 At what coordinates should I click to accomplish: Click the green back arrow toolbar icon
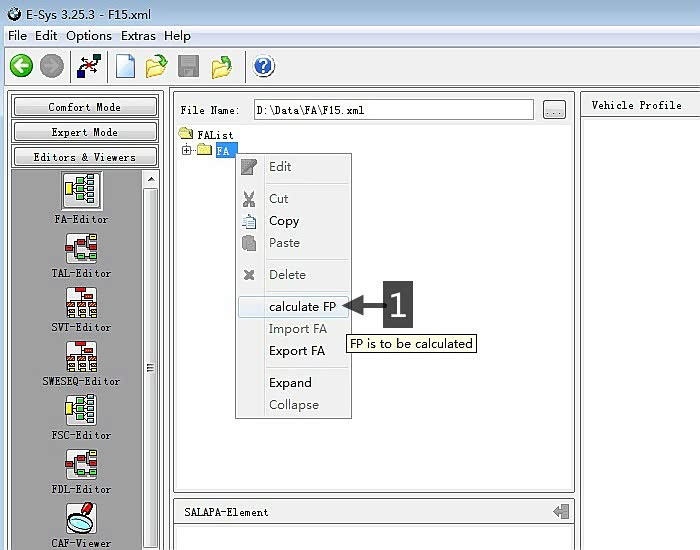[x=22, y=66]
